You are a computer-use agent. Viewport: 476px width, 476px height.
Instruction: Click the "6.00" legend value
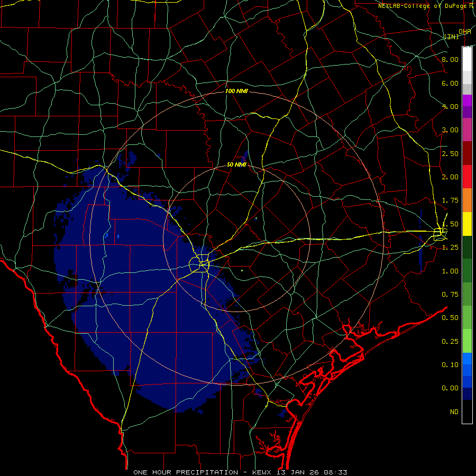[450, 83]
